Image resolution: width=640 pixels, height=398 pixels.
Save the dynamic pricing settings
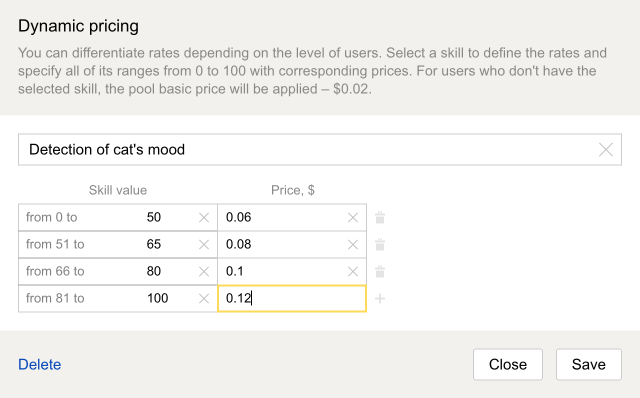click(x=589, y=364)
